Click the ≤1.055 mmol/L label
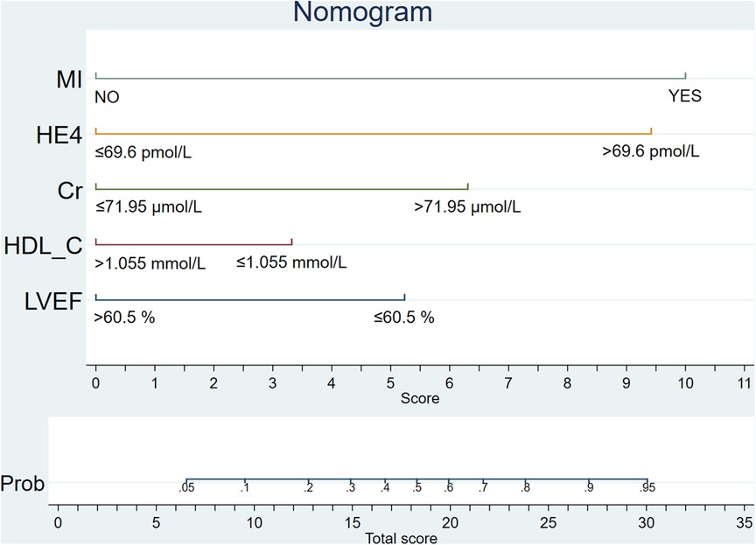Image resolution: width=756 pixels, height=545 pixels. [291, 262]
